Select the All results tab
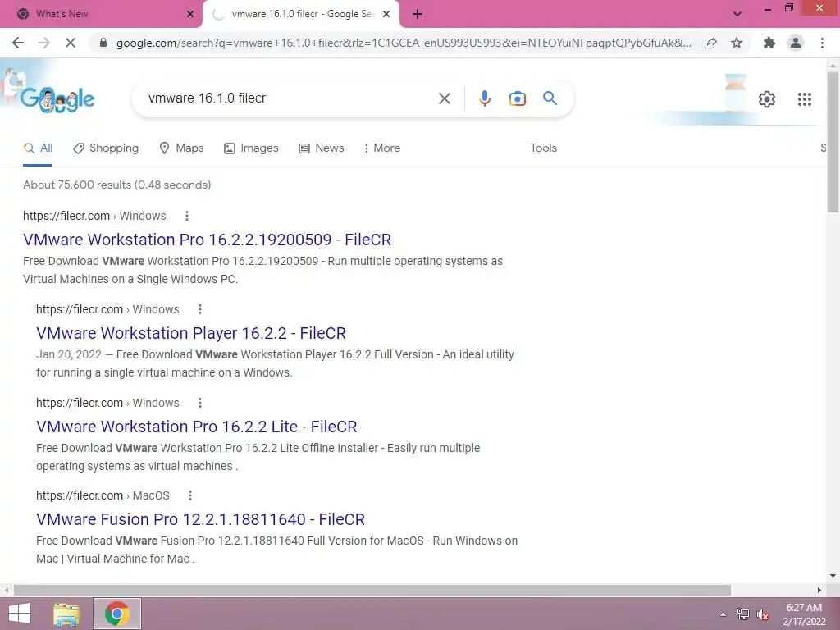The height and width of the screenshot is (630, 840). tap(38, 148)
